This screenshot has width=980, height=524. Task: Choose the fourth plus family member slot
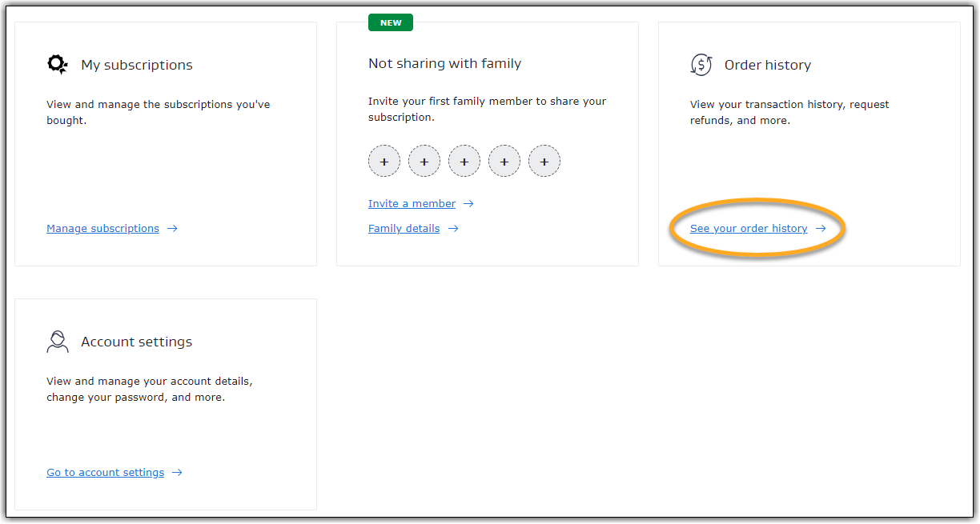point(504,162)
